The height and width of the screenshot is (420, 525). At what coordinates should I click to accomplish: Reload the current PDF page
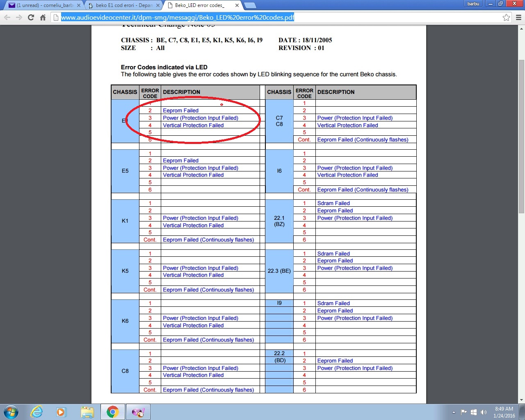(31, 18)
